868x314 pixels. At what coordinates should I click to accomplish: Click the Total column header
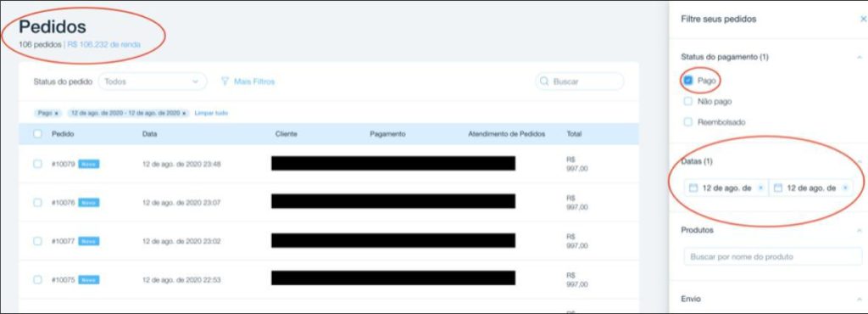(x=574, y=134)
